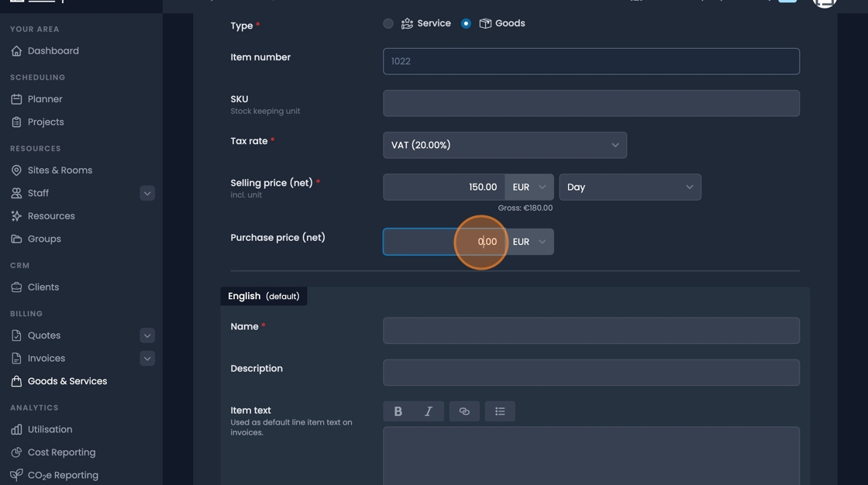Select the Service type radio button
The width and height of the screenshot is (868, 485).
point(388,23)
